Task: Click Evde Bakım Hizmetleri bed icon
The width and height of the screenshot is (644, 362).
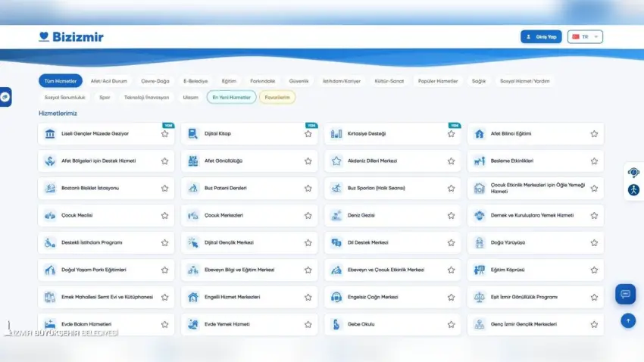Action: (50, 324)
